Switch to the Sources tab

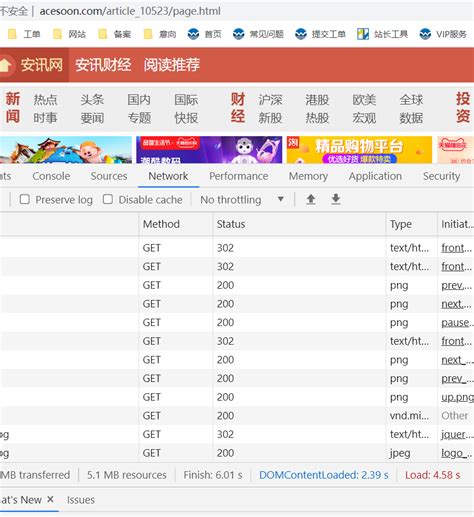coord(109,176)
